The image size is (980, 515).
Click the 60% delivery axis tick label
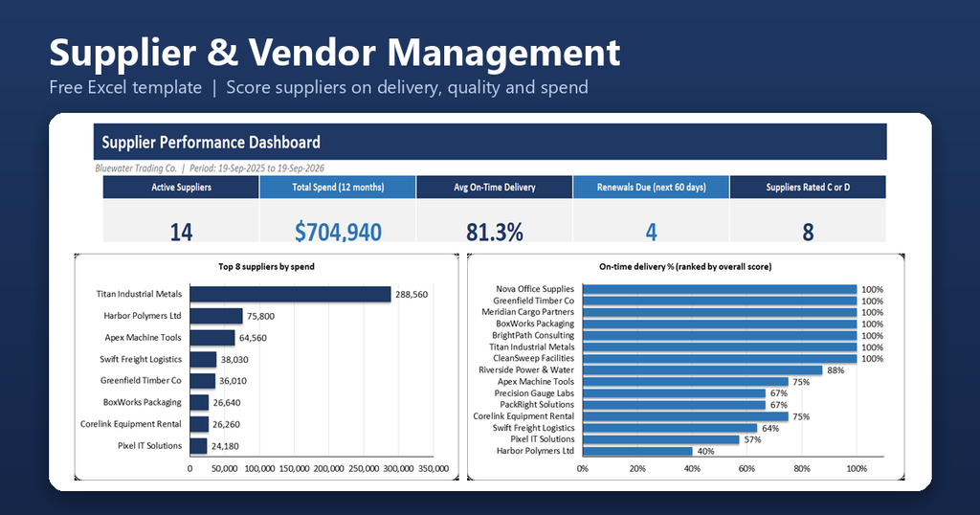[x=746, y=468]
